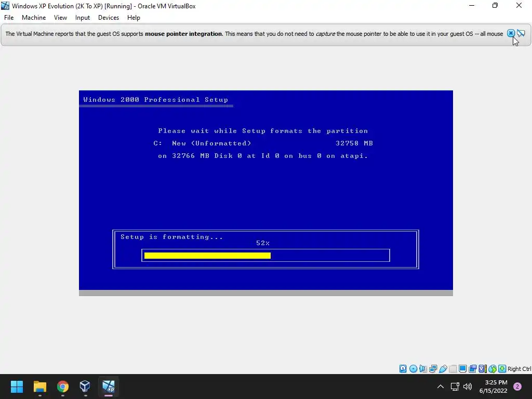Open the Devices menu

pyautogui.click(x=109, y=18)
